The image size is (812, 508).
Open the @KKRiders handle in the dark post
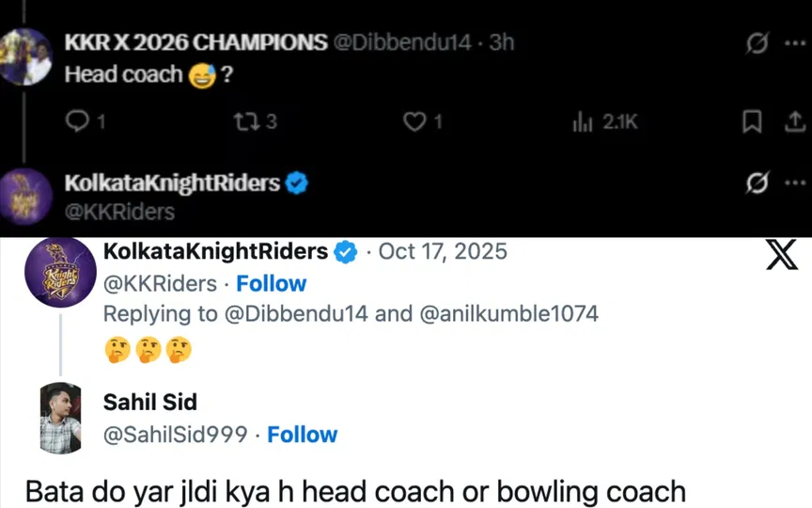pos(119,212)
